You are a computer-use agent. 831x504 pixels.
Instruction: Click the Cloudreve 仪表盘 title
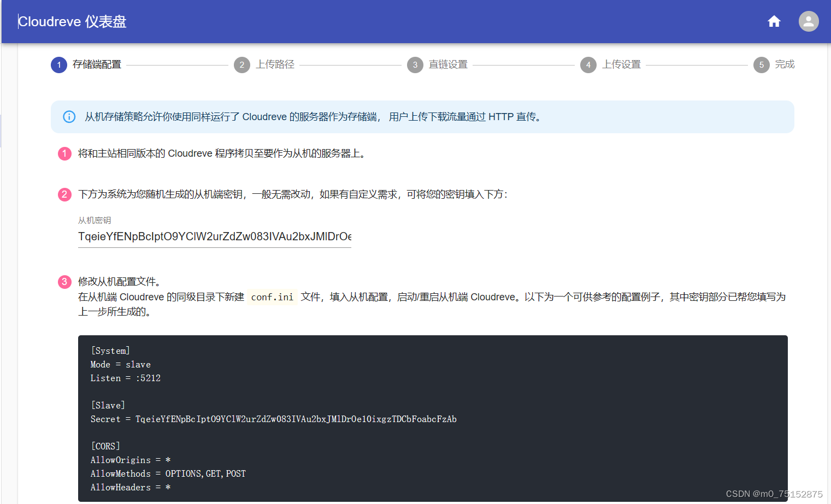(x=72, y=22)
